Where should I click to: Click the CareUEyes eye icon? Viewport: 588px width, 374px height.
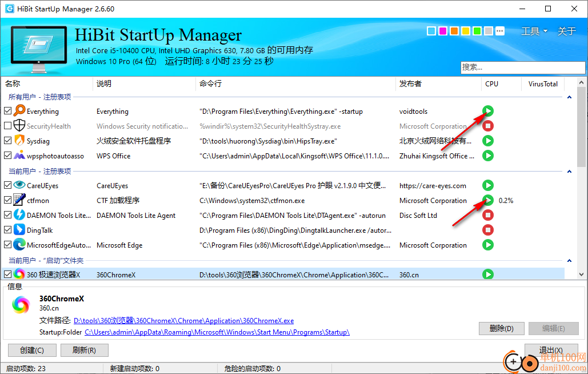(19, 185)
